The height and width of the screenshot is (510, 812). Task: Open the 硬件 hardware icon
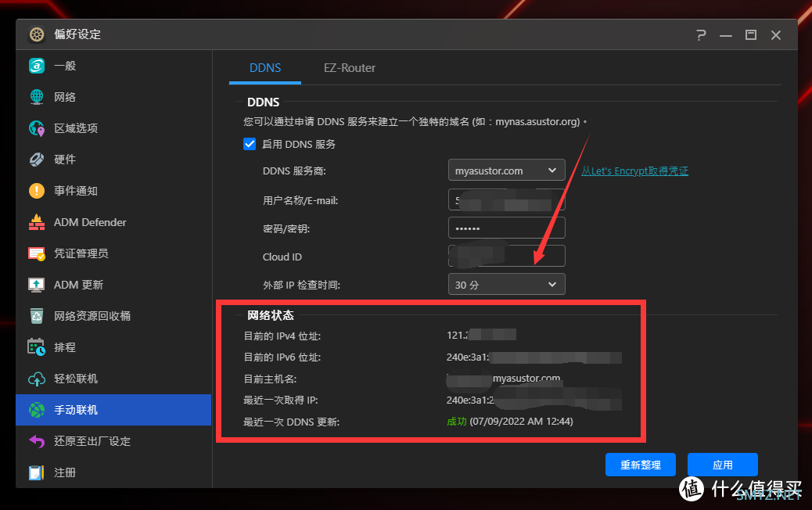[37, 160]
